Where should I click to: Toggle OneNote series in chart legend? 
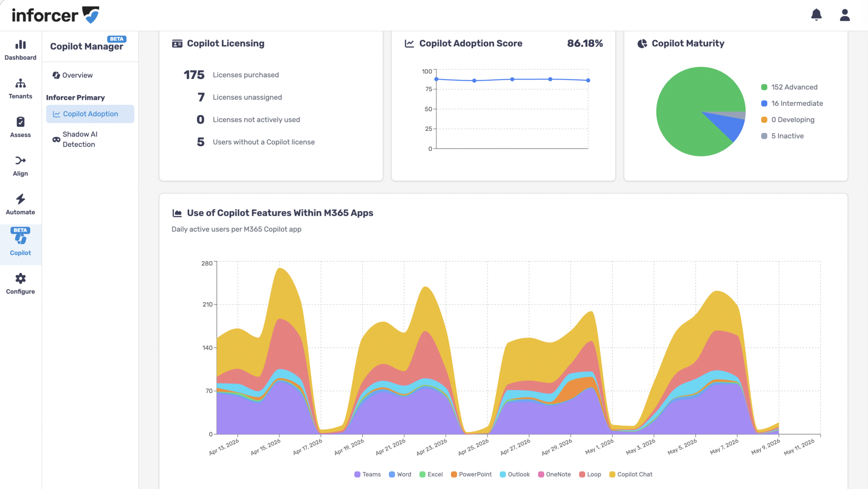pyautogui.click(x=555, y=474)
